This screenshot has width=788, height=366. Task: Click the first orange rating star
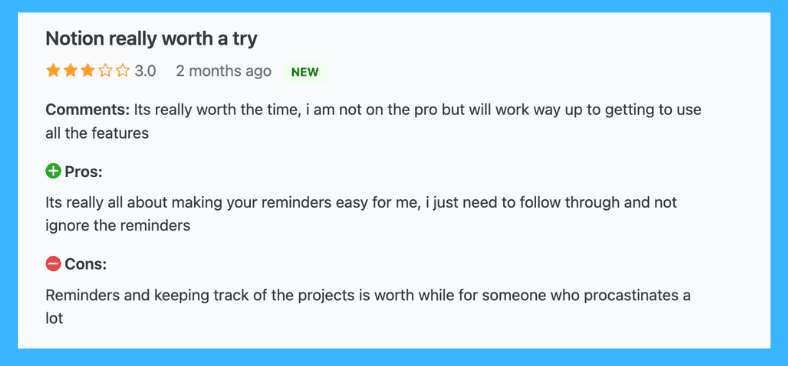tap(53, 71)
